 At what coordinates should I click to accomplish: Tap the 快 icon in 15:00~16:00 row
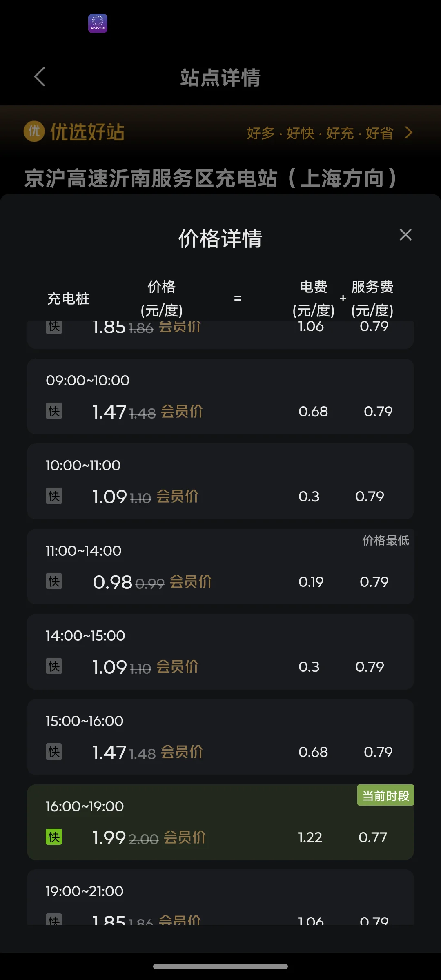[54, 752]
